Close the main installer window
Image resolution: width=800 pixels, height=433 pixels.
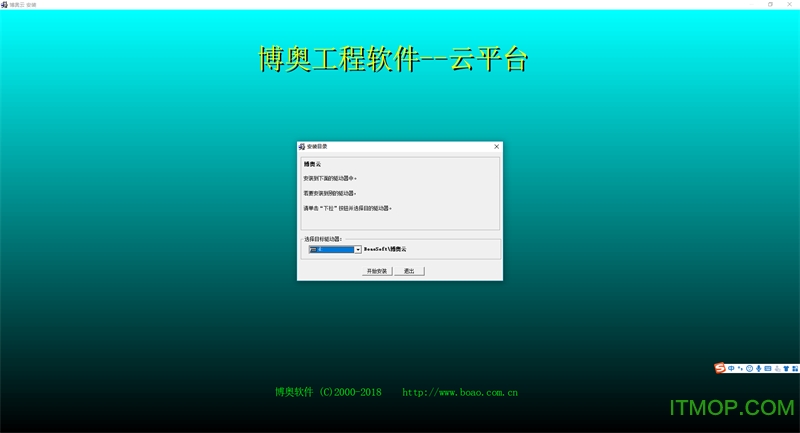(790, 4)
